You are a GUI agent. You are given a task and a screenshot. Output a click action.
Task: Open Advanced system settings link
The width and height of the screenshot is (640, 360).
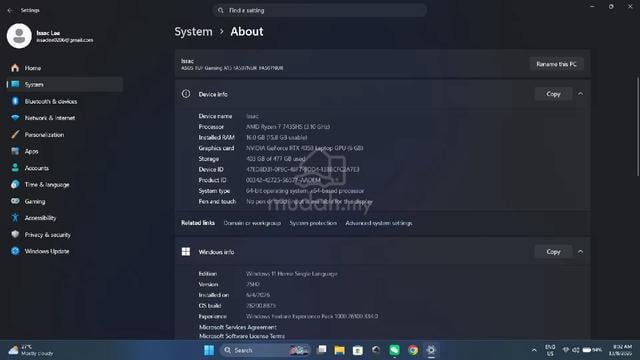click(x=379, y=223)
